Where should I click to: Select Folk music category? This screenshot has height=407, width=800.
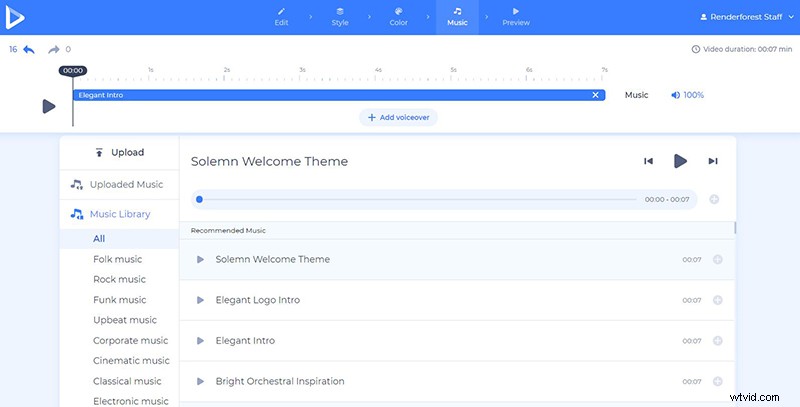(118, 259)
